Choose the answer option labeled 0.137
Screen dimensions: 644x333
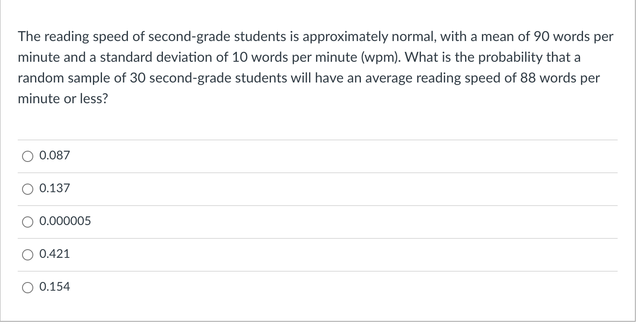tap(54, 188)
